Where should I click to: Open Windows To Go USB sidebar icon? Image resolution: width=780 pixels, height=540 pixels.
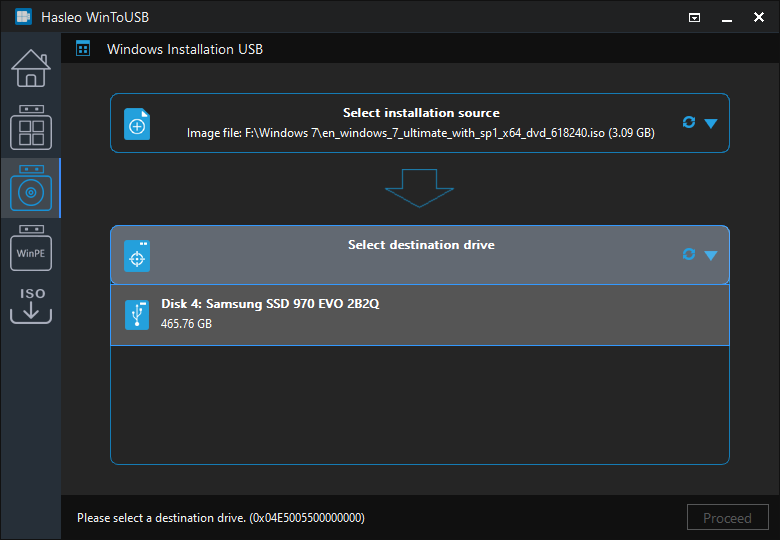pos(31,127)
